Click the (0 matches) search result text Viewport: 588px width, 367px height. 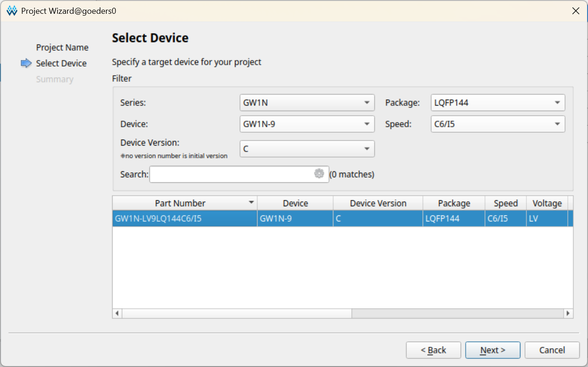352,174
